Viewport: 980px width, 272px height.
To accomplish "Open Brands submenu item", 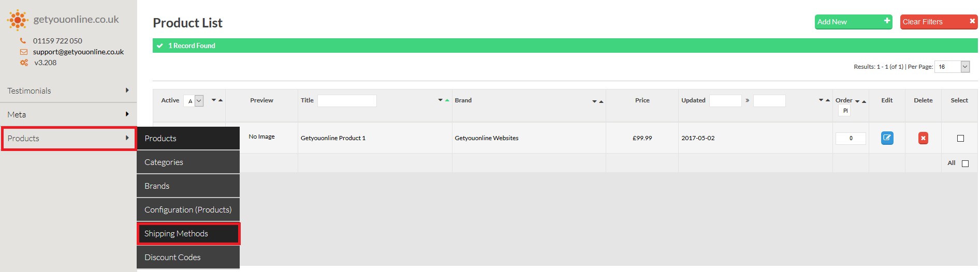I will (x=188, y=186).
